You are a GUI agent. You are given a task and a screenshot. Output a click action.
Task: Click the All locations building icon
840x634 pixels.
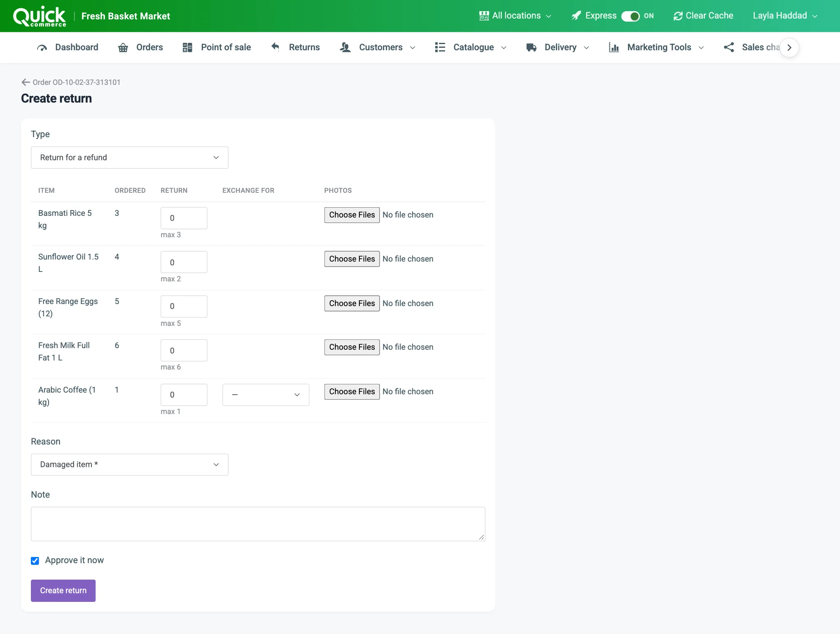(x=484, y=16)
